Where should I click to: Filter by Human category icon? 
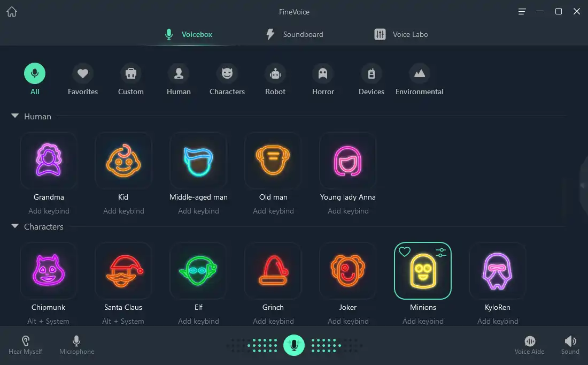coord(179,73)
